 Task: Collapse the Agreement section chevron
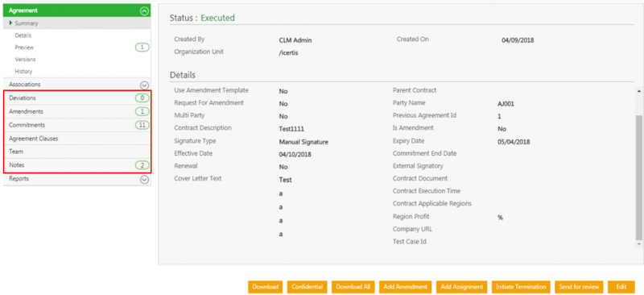tap(144, 11)
